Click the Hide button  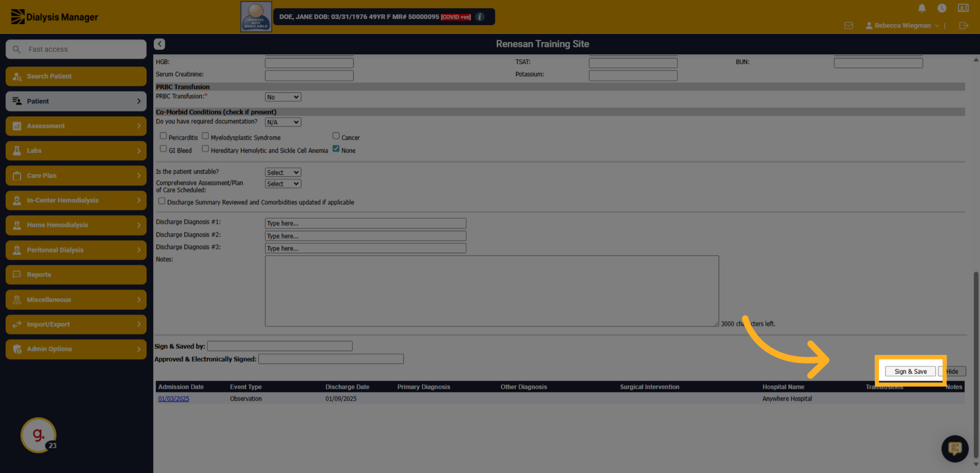pos(952,371)
